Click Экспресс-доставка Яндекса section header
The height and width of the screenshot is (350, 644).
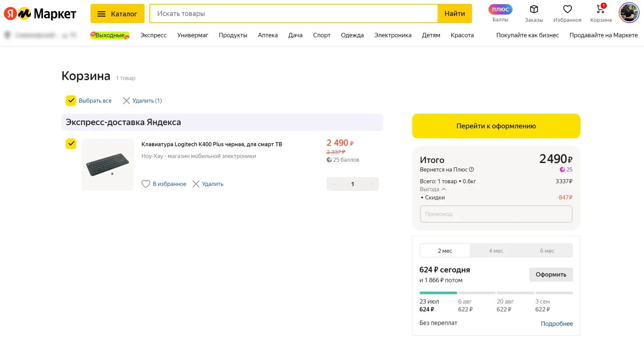click(x=222, y=122)
